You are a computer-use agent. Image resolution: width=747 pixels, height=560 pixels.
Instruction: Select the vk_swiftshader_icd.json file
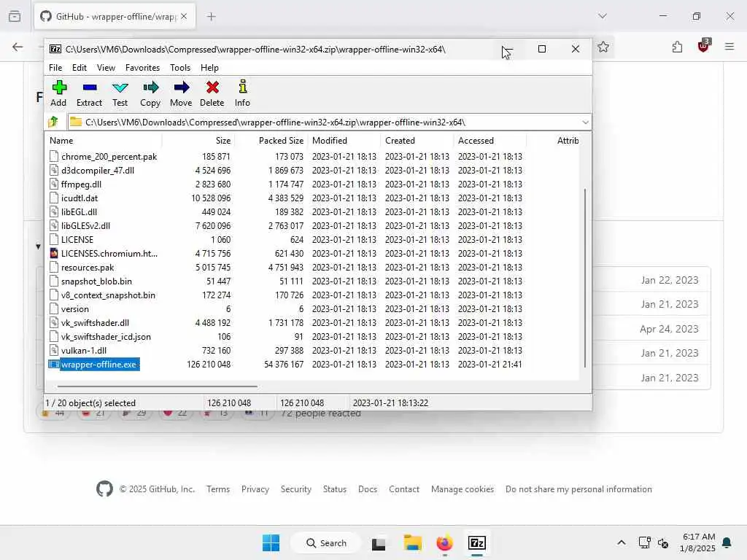[106, 337]
